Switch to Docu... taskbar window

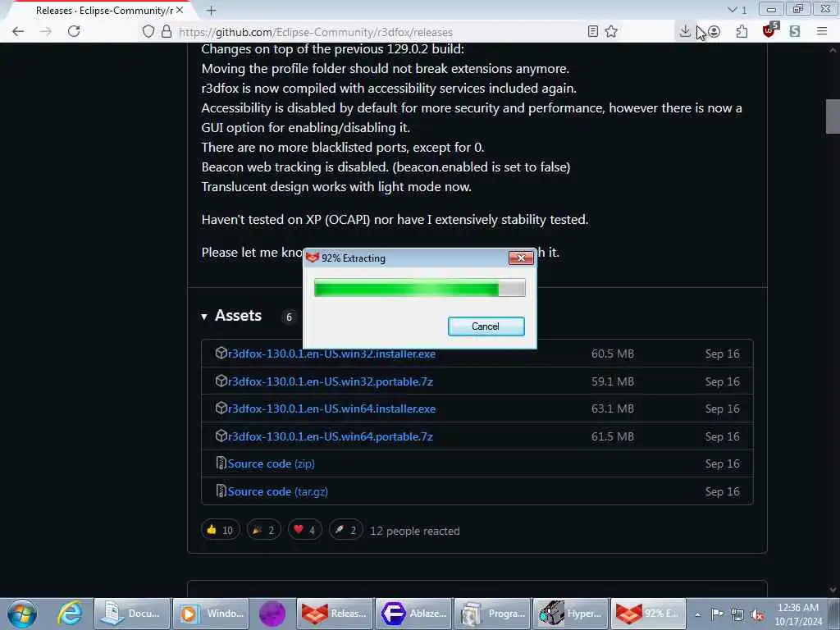(x=132, y=614)
